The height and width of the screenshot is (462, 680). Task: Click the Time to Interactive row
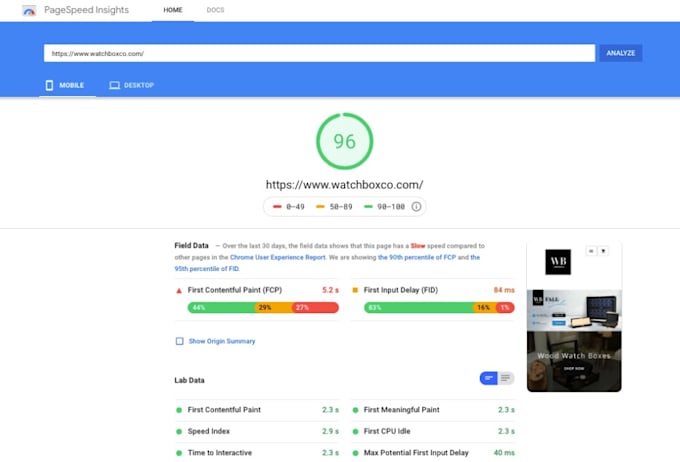(257, 452)
